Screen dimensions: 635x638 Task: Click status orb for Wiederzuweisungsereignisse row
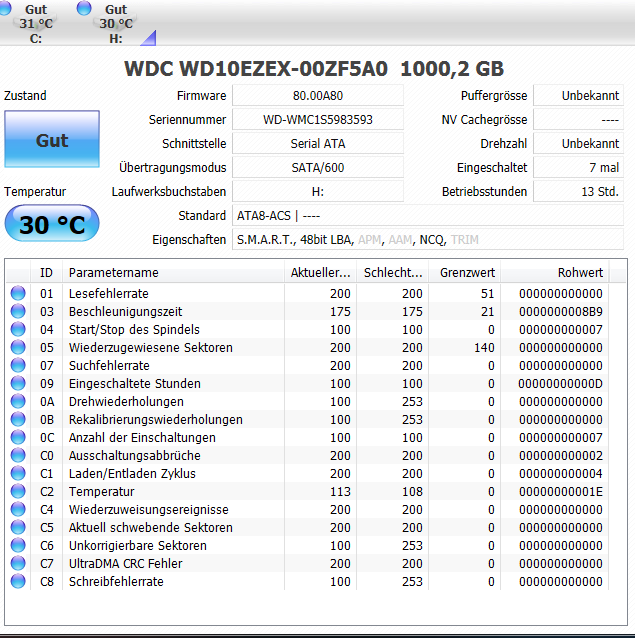[x=18, y=509]
